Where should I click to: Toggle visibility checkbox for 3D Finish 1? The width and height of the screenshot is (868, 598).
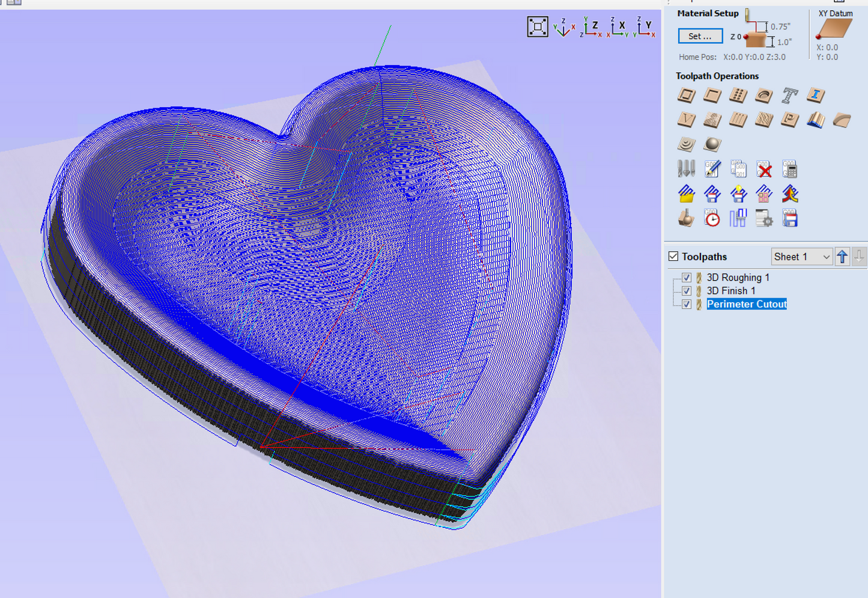click(687, 291)
